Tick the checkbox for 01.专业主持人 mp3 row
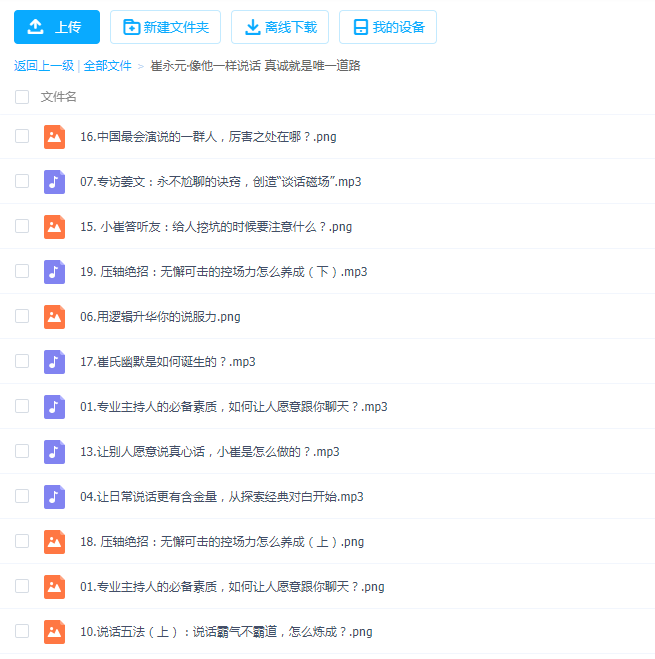655x659 pixels. (x=22, y=406)
